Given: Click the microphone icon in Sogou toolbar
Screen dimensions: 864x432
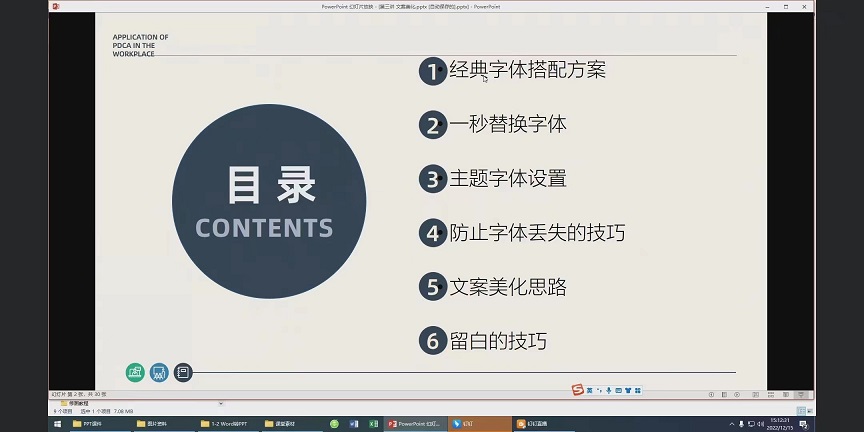Looking at the screenshot, I should point(609,389).
